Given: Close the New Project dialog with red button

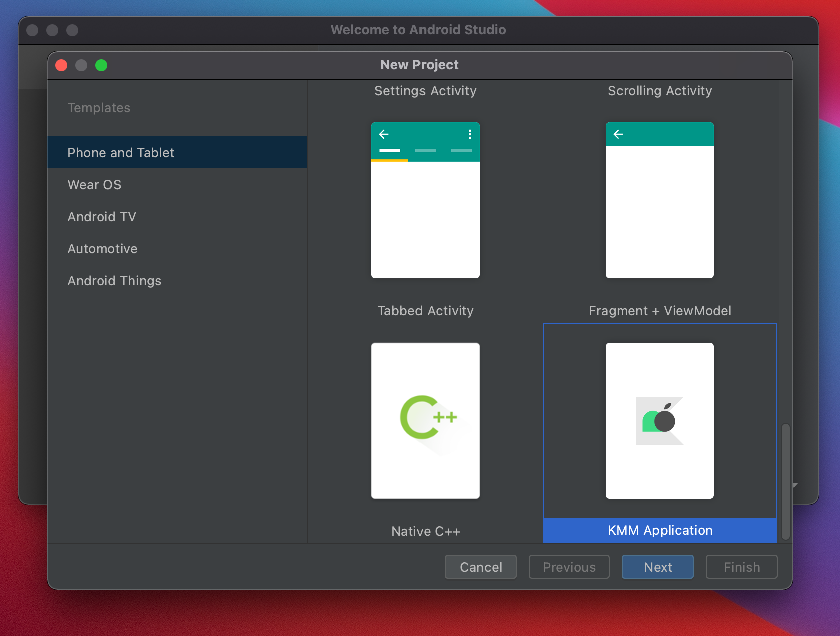Looking at the screenshot, I should [61, 65].
